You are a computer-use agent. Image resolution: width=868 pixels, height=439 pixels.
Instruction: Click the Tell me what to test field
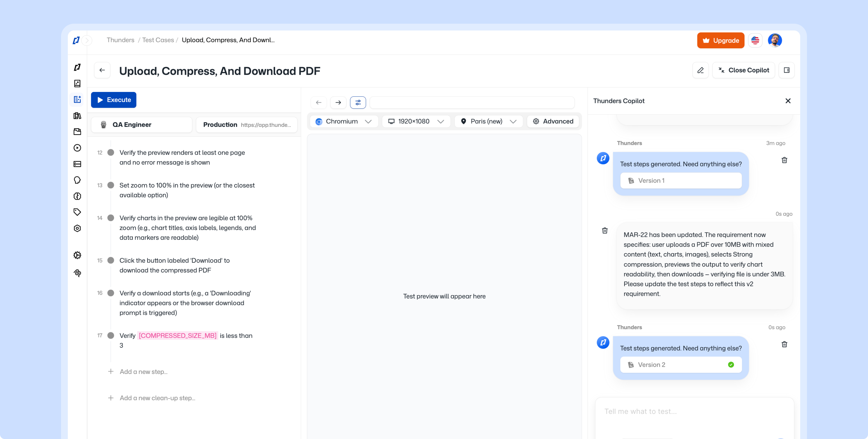pos(694,411)
